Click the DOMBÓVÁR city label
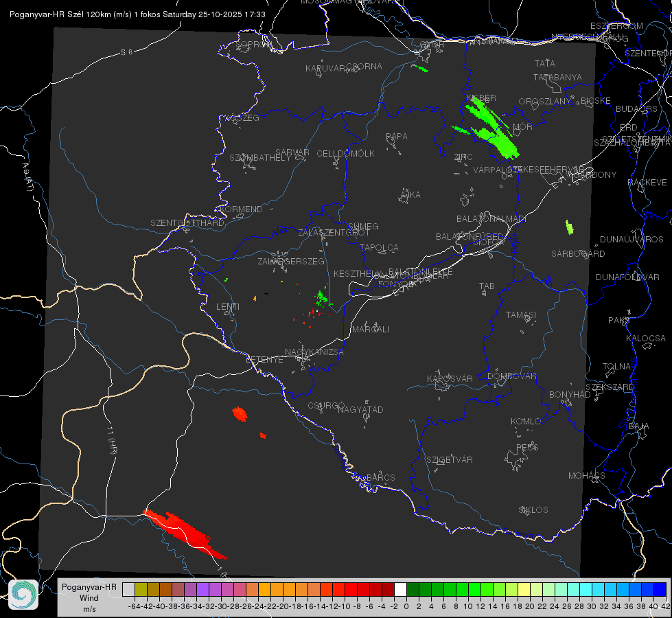The height and width of the screenshot is (618, 672). point(511,376)
